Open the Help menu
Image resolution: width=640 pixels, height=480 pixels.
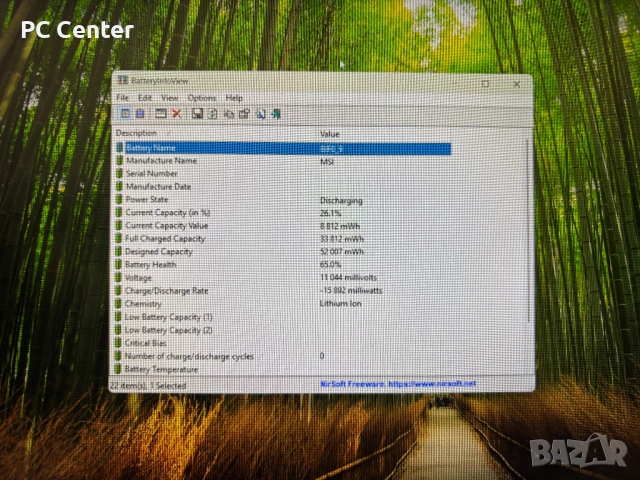234,98
